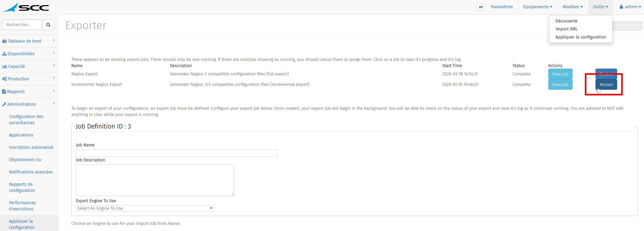Viewport: 644px width, 231px height.
Task: Open the Modèles dropdown menu
Action: [573, 7]
